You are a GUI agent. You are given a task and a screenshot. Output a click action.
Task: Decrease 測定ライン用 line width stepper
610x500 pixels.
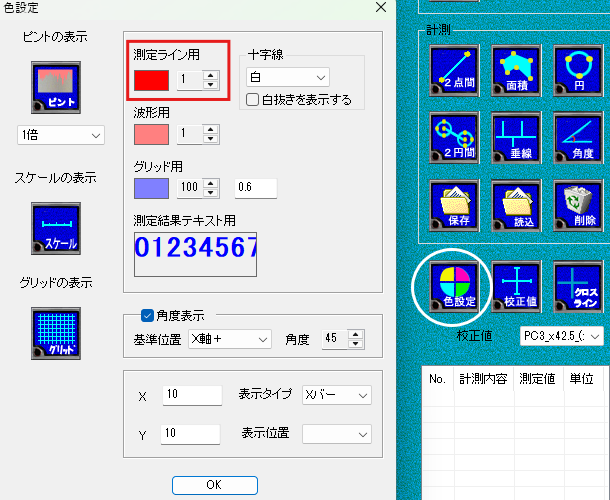[x=211, y=85]
